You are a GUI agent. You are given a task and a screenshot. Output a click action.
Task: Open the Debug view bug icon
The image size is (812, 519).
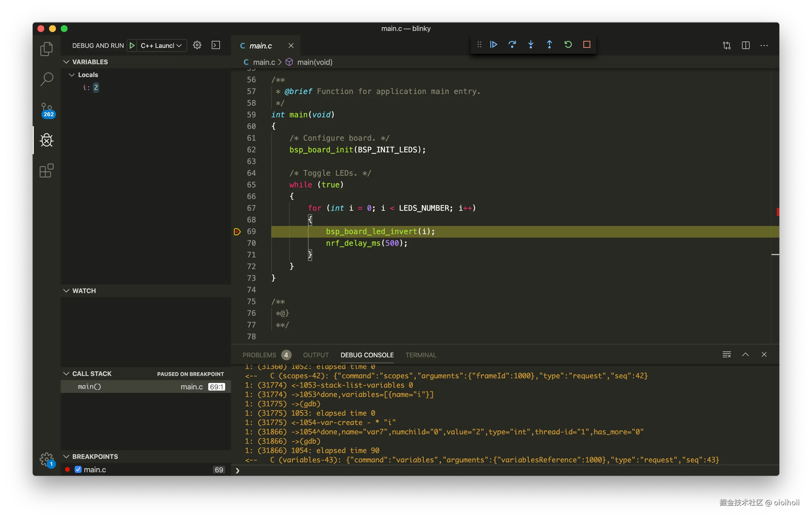[x=47, y=140]
